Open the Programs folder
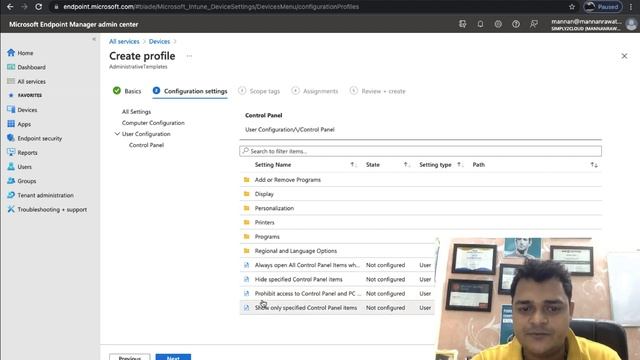Screen dimensions: 640x360 pyautogui.click(x=267, y=237)
